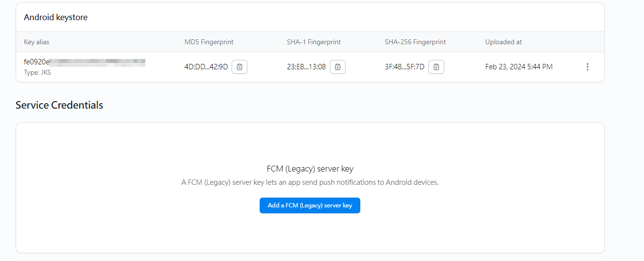644x261 pixels.
Task: Select the 3F:48...5F:7D SHA-256 value
Action: pos(404,67)
